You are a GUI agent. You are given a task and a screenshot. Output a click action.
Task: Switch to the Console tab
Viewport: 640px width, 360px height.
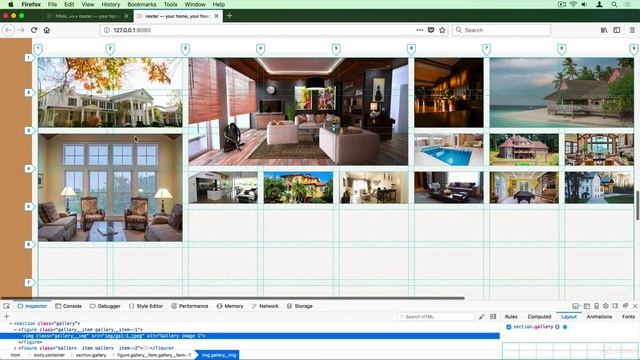(x=69, y=306)
